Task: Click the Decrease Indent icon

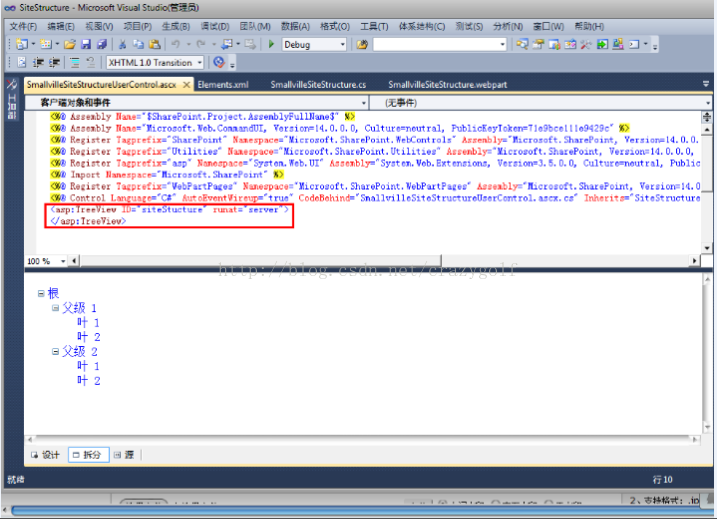Action: pyautogui.click(x=38, y=62)
